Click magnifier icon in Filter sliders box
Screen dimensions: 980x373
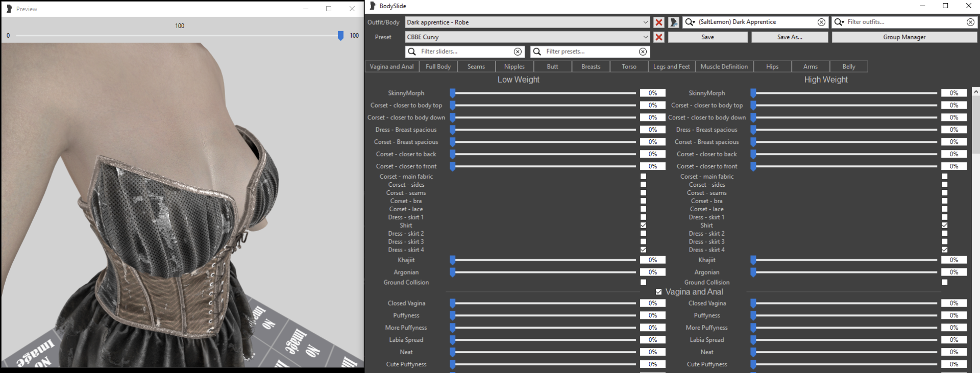pyautogui.click(x=412, y=52)
